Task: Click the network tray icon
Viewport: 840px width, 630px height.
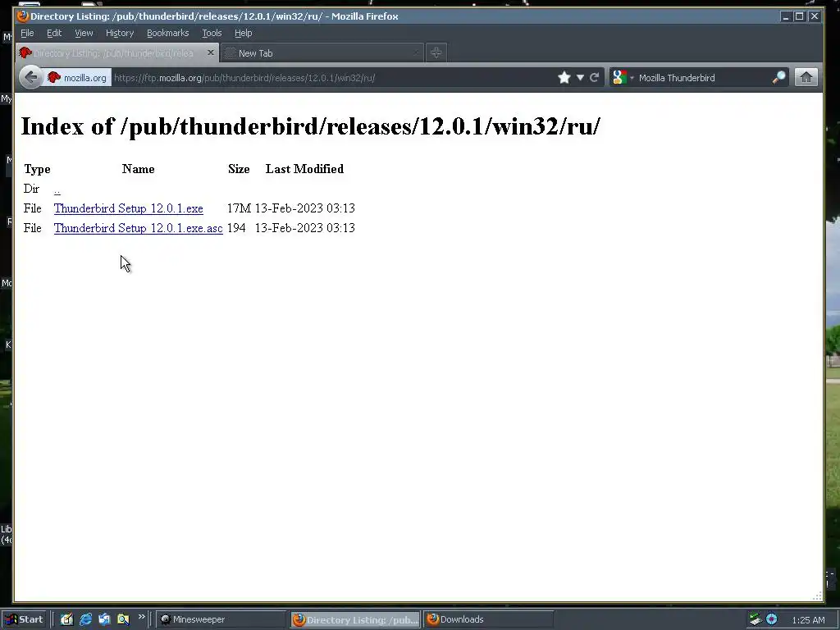Action: [x=756, y=619]
